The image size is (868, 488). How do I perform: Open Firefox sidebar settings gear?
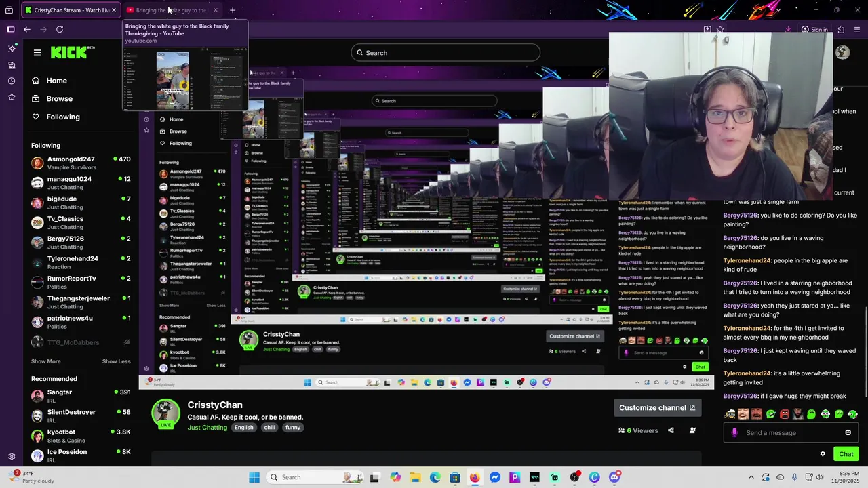(x=12, y=457)
